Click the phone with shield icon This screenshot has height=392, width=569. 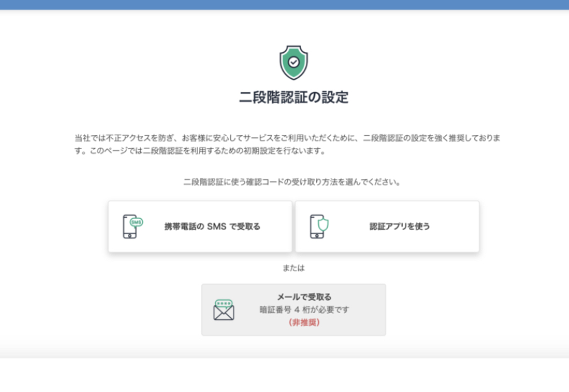[319, 227]
